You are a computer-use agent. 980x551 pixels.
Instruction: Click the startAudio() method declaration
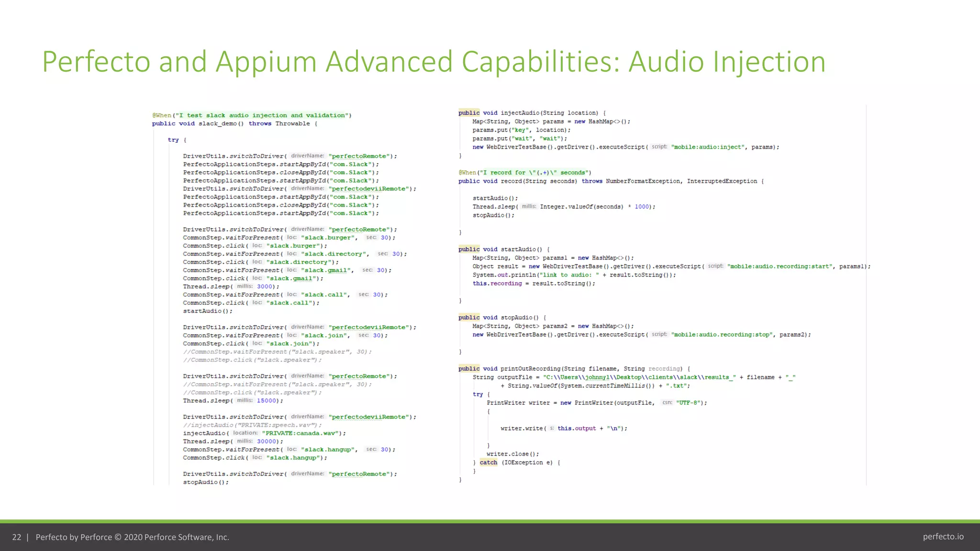tap(503, 249)
